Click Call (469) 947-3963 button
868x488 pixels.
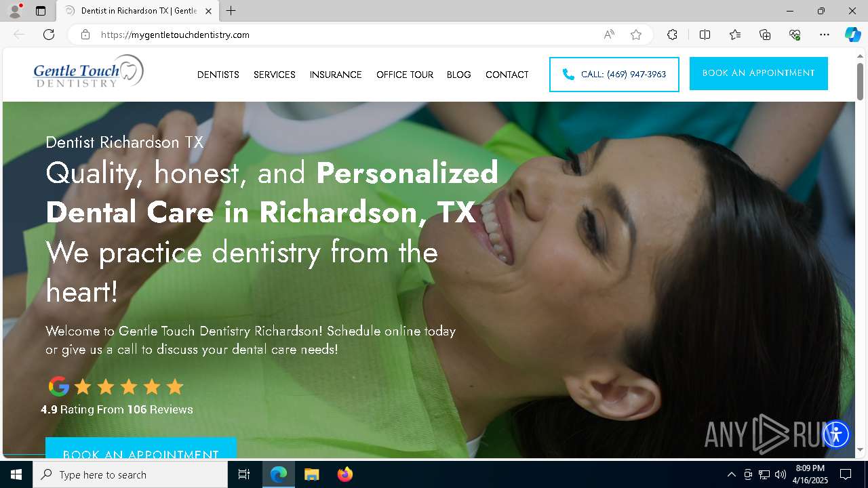(614, 75)
